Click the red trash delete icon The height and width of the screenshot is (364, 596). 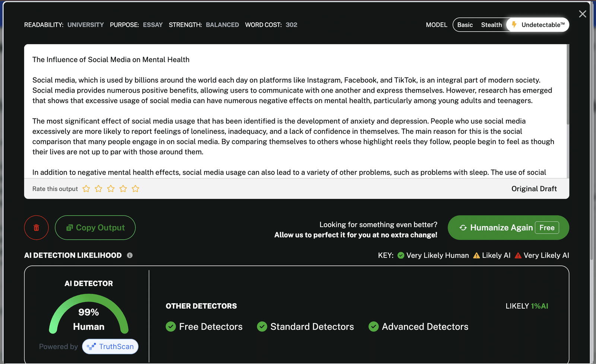[37, 228]
